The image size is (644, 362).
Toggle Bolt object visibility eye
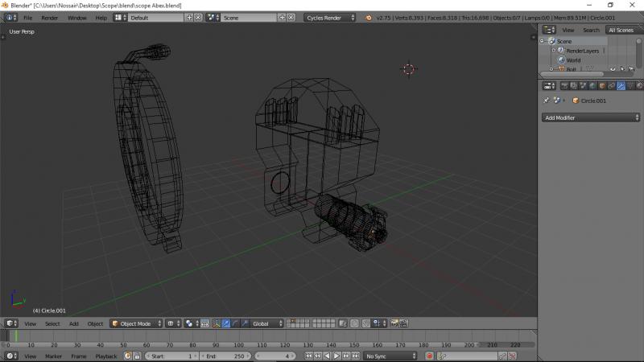coord(613,69)
